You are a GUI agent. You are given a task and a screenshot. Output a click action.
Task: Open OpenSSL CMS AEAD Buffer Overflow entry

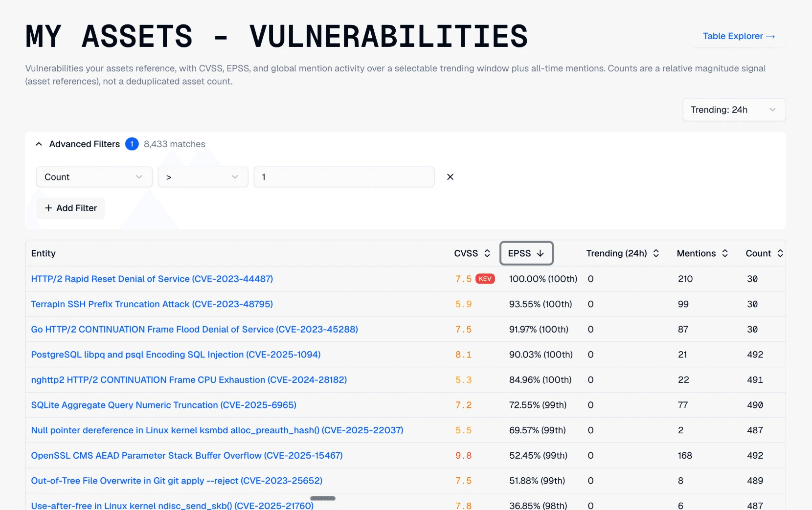point(187,456)
